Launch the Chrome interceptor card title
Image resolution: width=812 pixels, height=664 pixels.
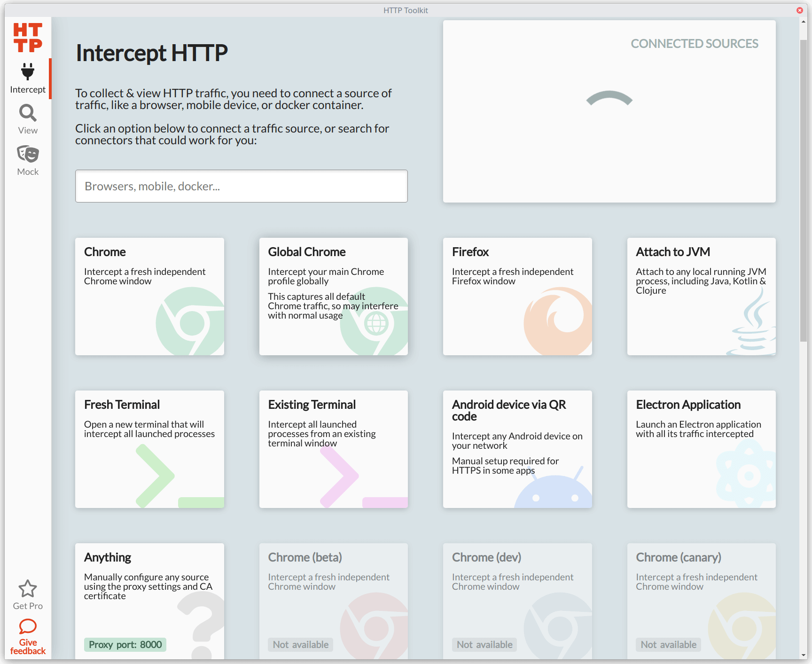click(105, 252)
